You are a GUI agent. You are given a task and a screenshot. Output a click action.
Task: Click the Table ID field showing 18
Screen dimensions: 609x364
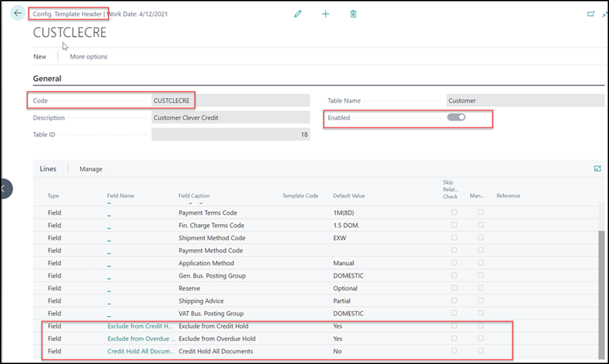(230, 134)
